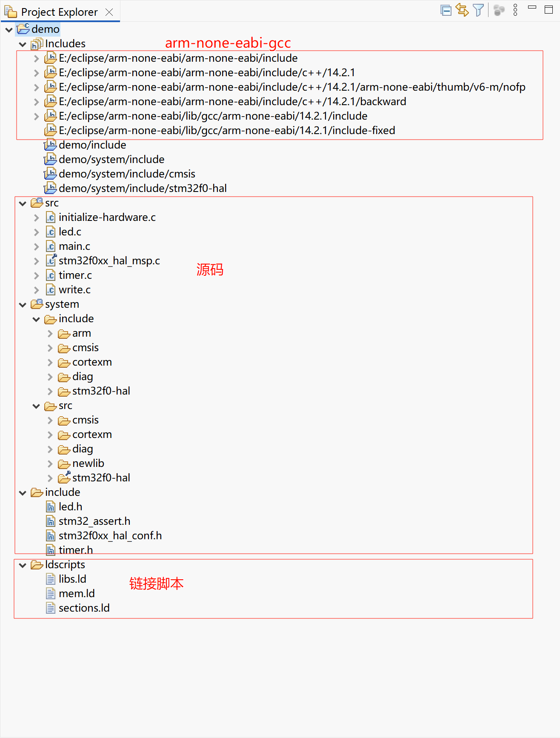Click the libs.ld file icon

[51, 579]
